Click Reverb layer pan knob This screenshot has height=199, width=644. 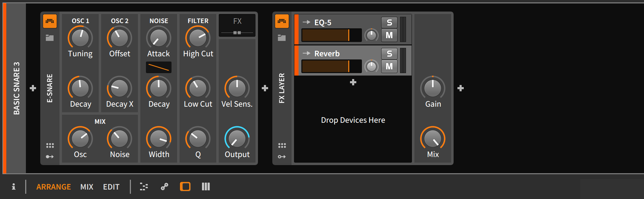tap(371, 66)
